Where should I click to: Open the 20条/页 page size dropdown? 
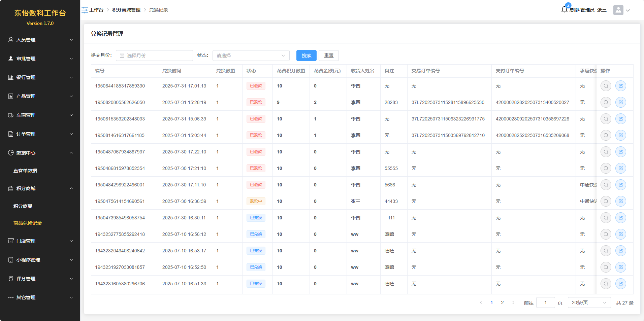click(589, 302)
